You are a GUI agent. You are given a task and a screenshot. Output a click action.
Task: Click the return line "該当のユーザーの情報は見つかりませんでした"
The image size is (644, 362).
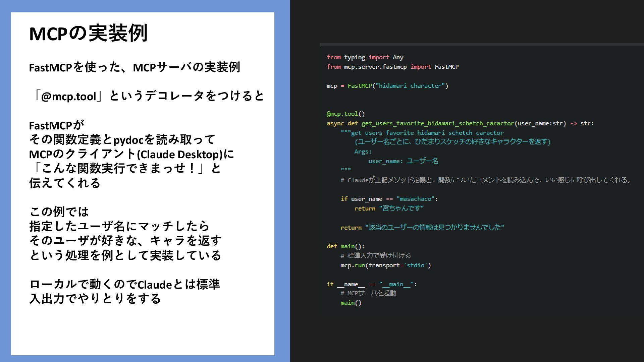click(x=423, y=228)
